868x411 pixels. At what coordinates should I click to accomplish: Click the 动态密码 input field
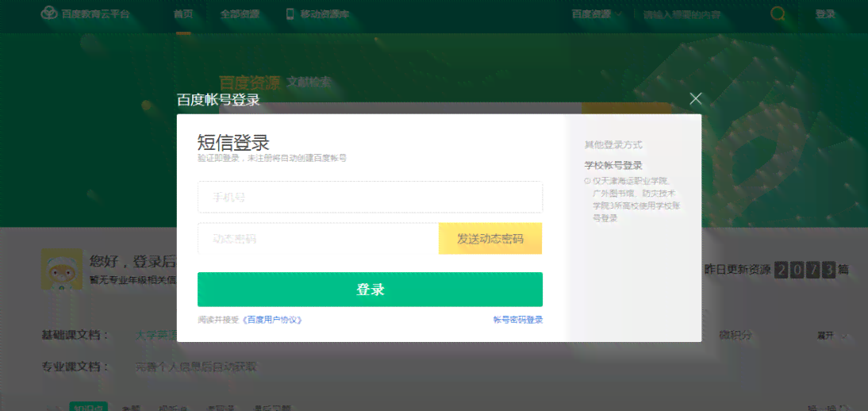click(x=317, y=239)
